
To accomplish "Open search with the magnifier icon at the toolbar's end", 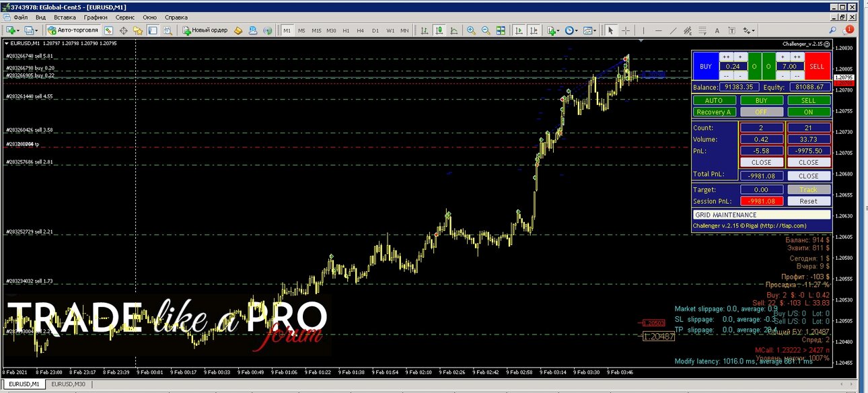I will 832,30.
